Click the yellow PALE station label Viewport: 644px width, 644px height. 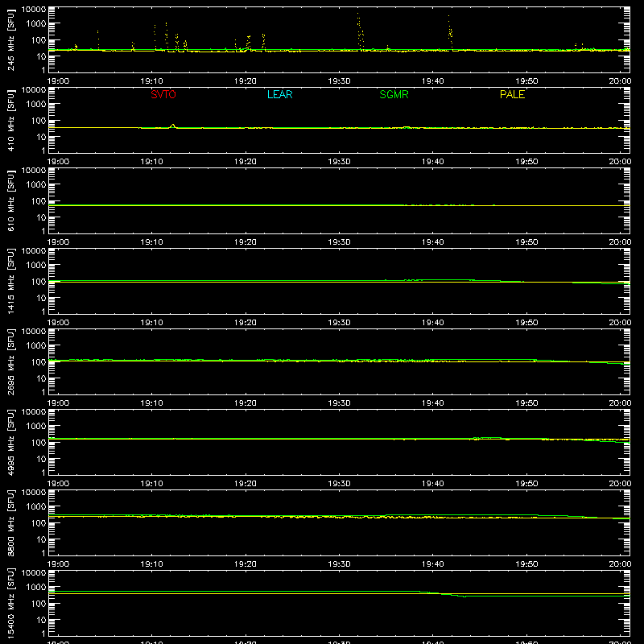point(512,94)
